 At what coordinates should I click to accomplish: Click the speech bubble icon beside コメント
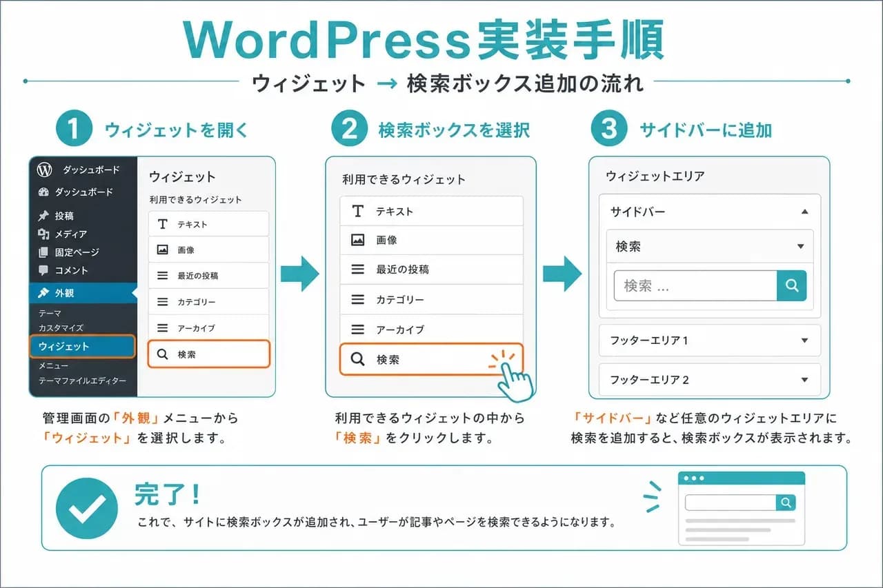44,270
